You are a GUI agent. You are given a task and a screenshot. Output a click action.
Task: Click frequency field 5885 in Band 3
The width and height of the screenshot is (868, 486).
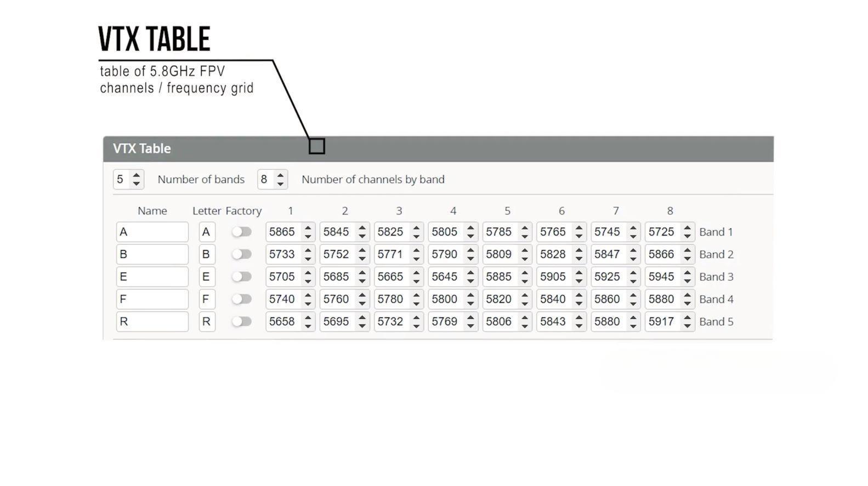pyautogui.click(x=499, y=277)
